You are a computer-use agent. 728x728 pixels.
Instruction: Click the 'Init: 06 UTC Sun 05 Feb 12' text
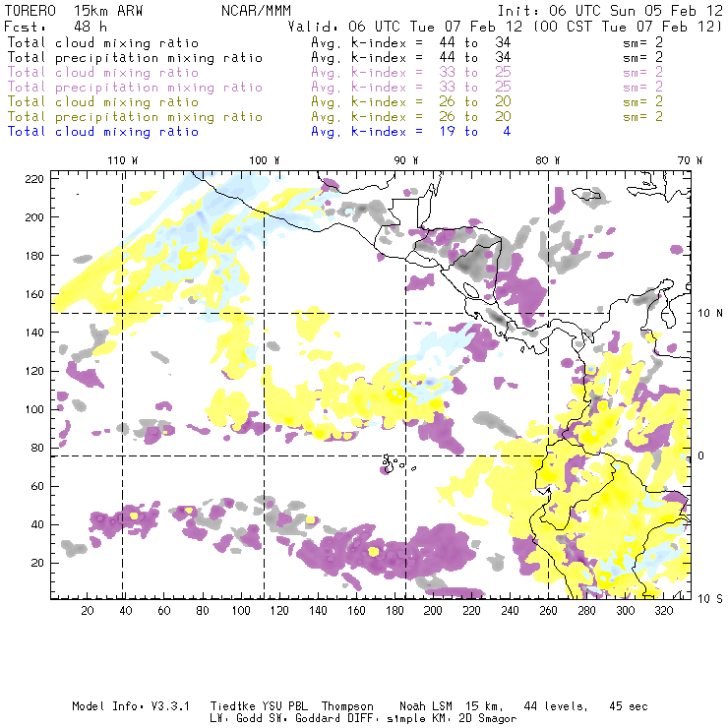coord(610,11)
